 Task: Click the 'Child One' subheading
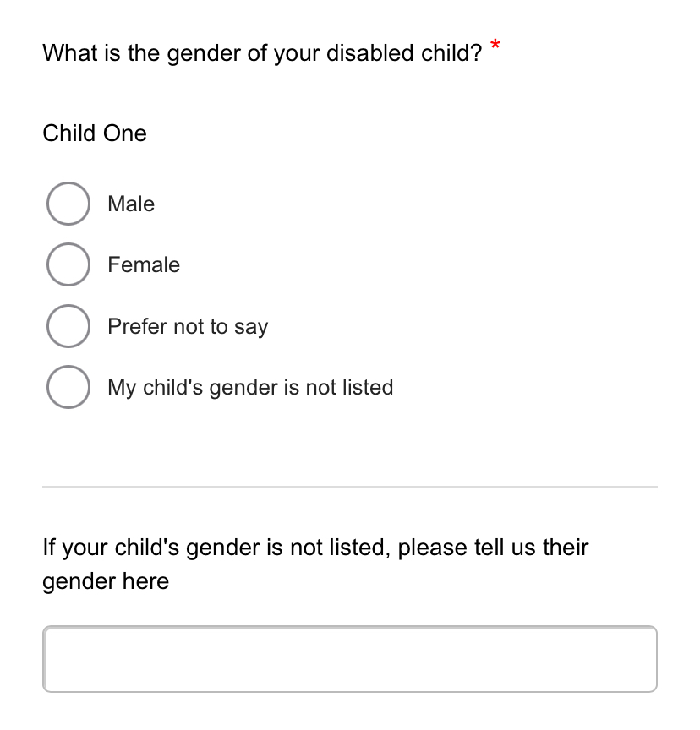coord(95,133)
